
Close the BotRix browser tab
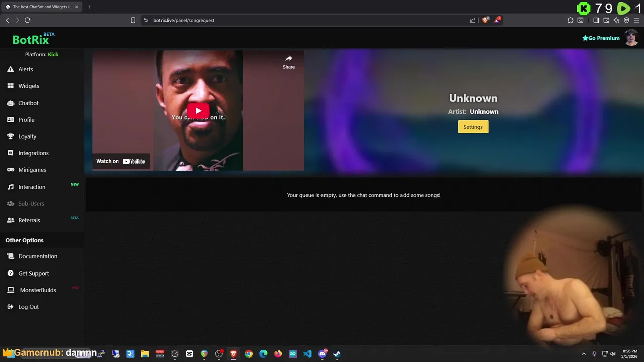tap(76, 7)
